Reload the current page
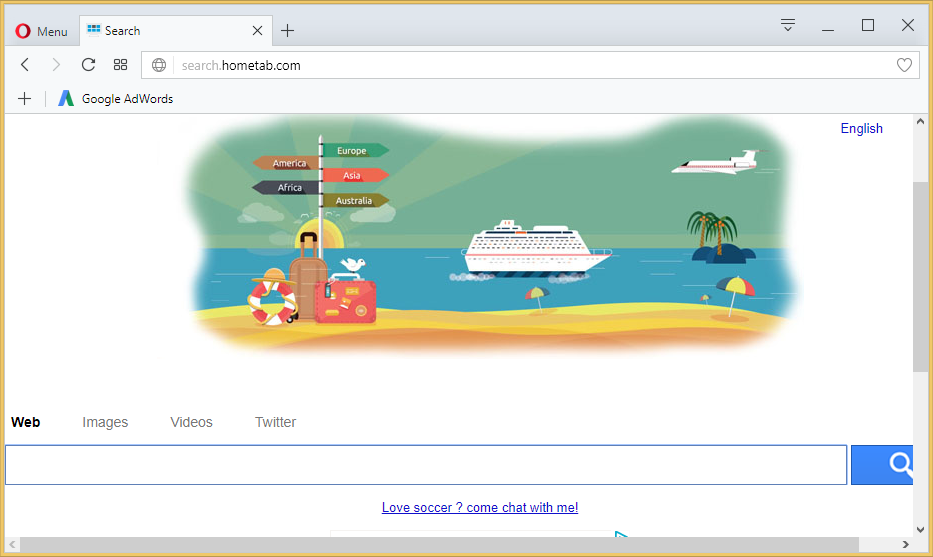The image size is (933, 557). (88, 64)
